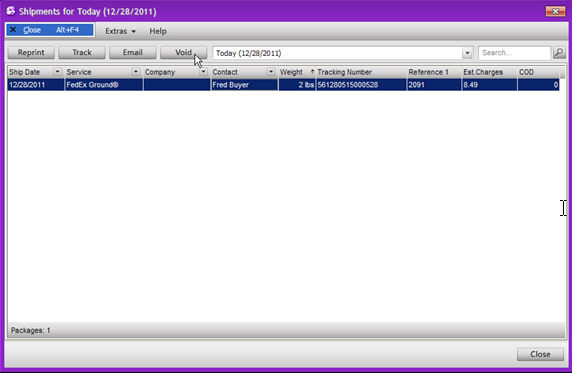Click the X icon beside Close menu
This screenshot has height=373, width=572.
[13, 30]
